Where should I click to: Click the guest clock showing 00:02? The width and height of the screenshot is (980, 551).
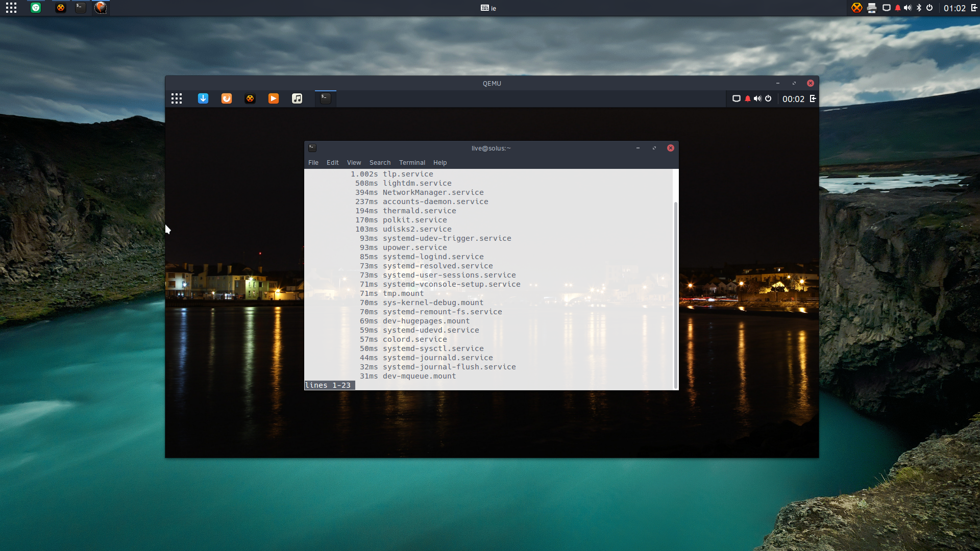pos(793,99)
